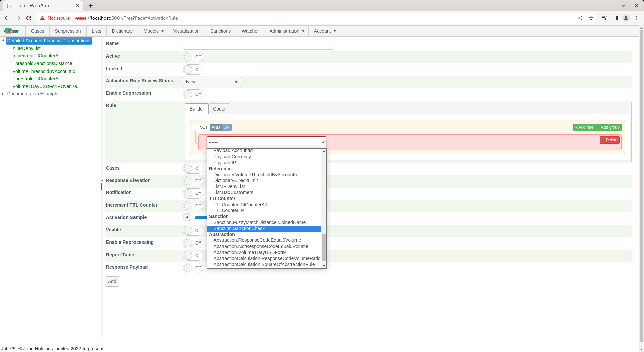644x352 pixels.
Task: Open the Sanctions menu item
Action: click(x=220, y=31)
